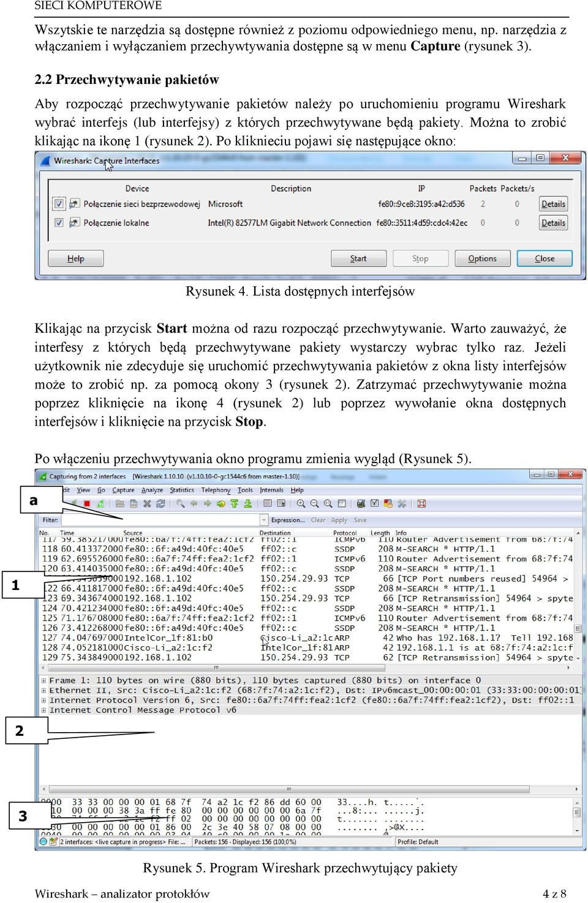This screenshot has width=588, height=903.
Task: Open Details for wireless Microsoft interface
Action: [x=553, y=204]
